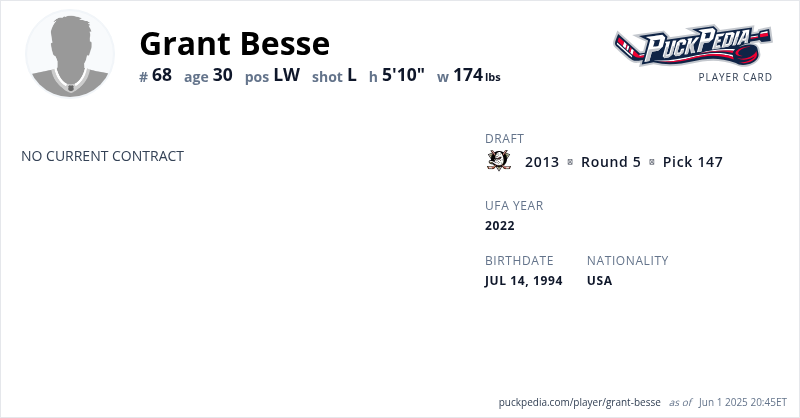
Task: Click the player avatar silhouette
Action: pos(70,55)
